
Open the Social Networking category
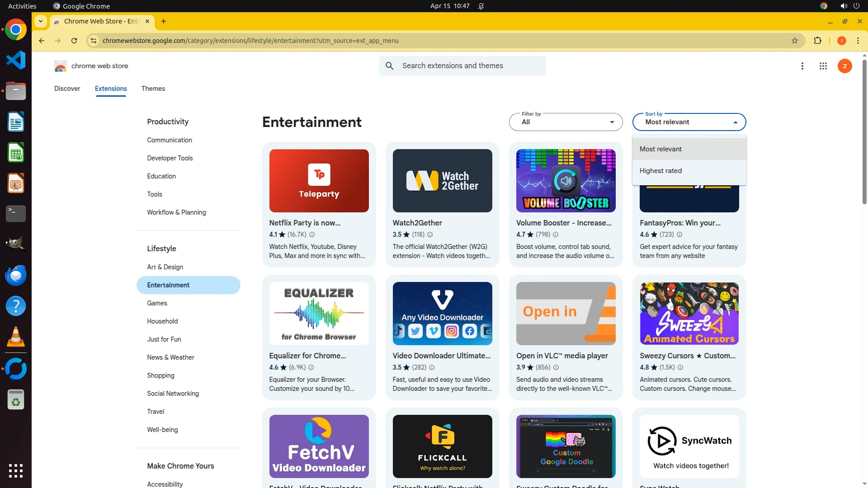tap(173, 394)
